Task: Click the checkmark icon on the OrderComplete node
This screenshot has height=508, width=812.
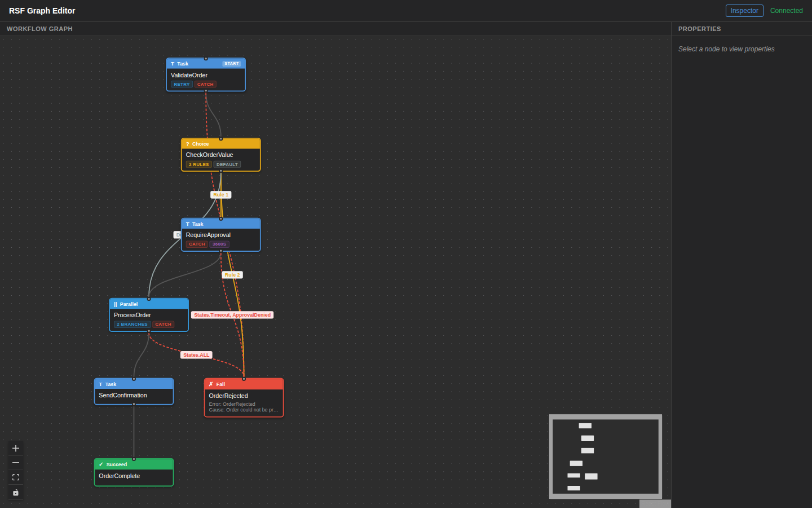Action: 101,465
